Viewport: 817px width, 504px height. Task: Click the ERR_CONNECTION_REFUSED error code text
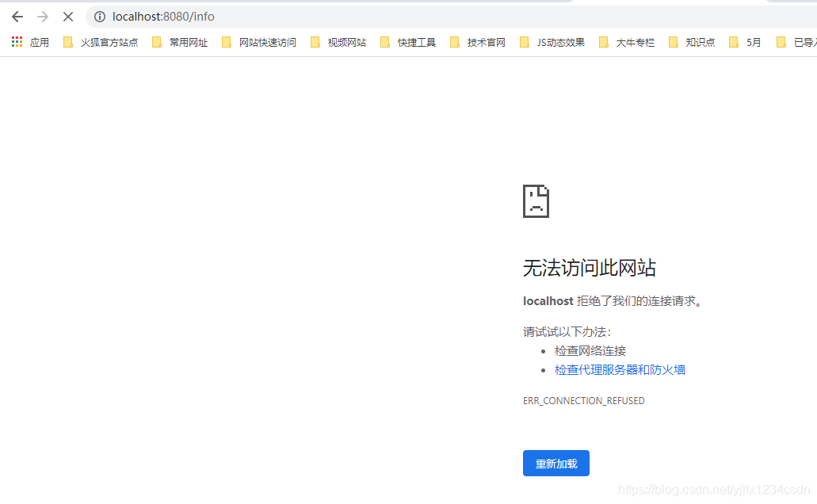point(583,401)
